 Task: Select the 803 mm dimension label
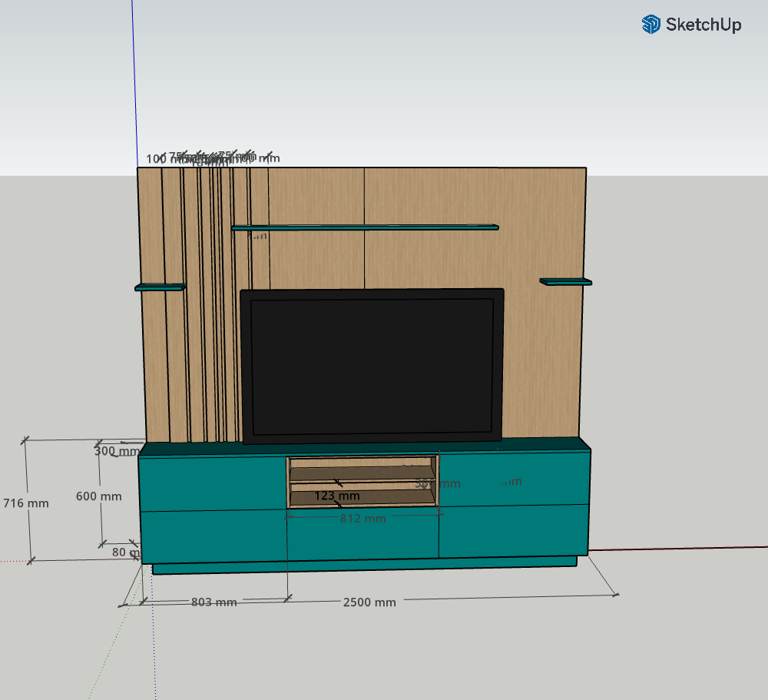tap(214, 602)
